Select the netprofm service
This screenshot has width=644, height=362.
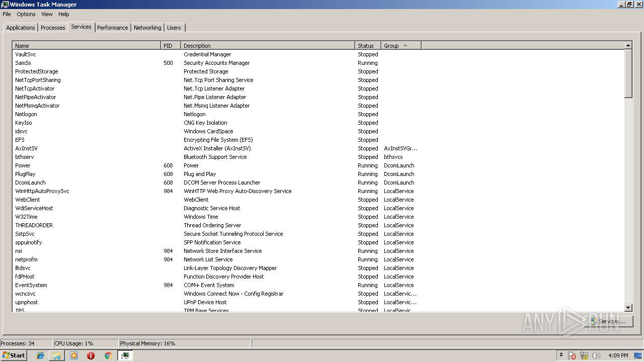pyautogui.click(x=26, y=259)
